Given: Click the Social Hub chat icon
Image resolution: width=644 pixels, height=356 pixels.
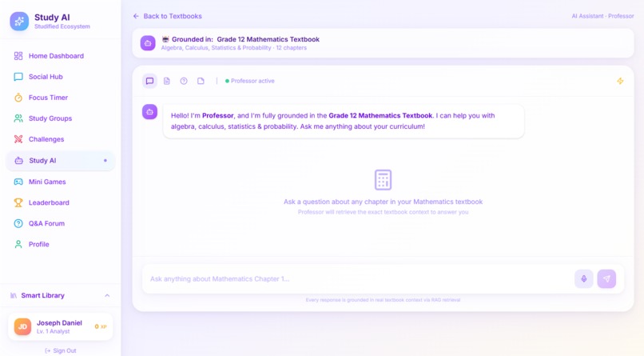Looking at the screenshot, I should tap(18, 77).
